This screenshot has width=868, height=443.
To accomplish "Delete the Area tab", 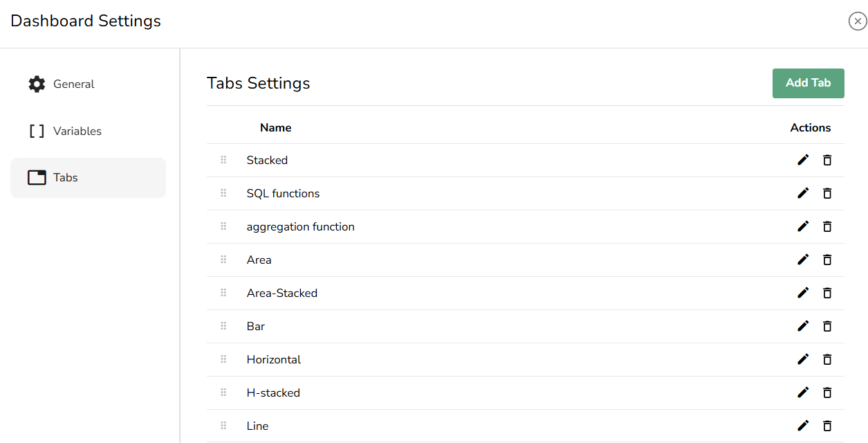I will point(827,260).
